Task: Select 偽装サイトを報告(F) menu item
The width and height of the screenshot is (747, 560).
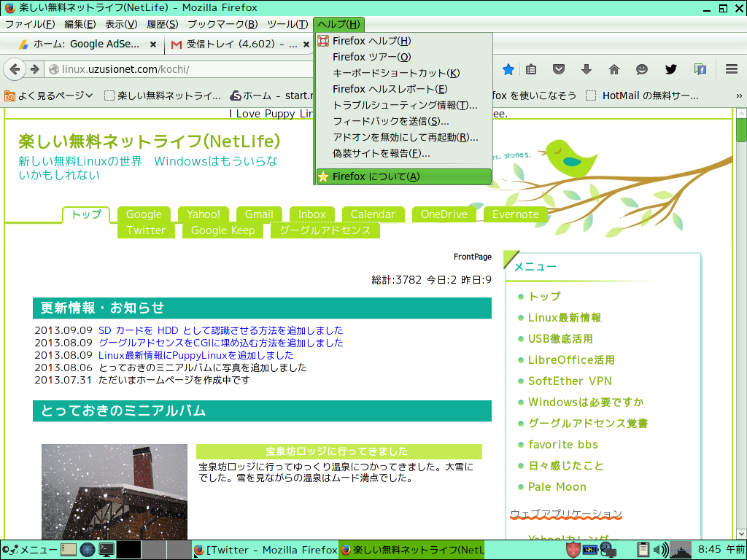Action: point(404,153)
